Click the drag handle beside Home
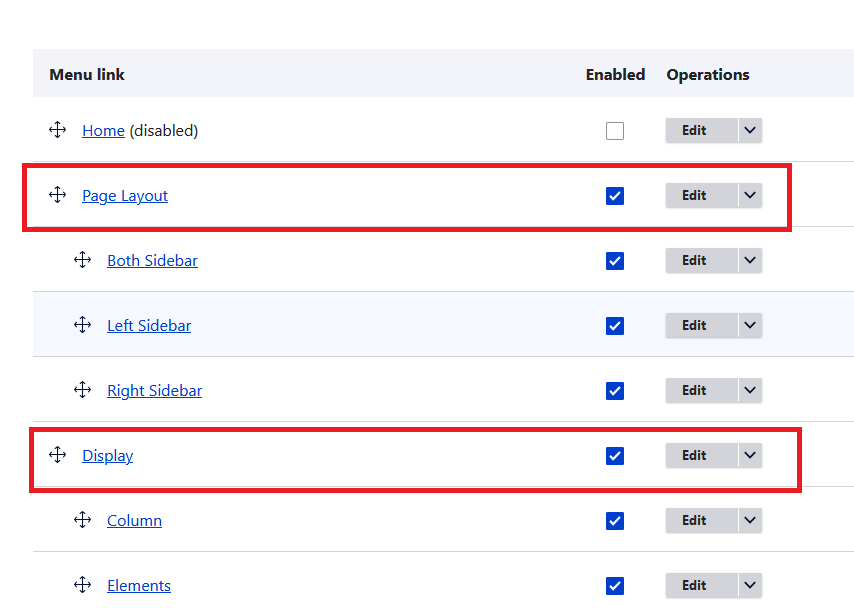This screenshot has width=854, height=608. click(57, 130)
